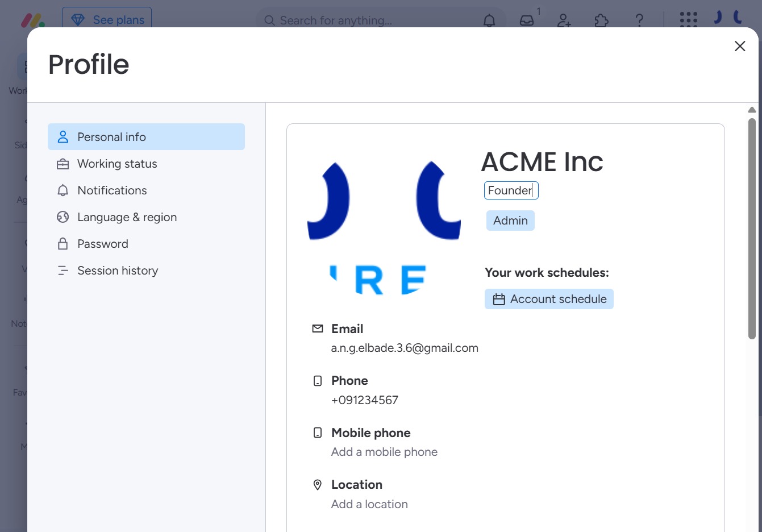Click the Personal info person icon

(63, 137)
